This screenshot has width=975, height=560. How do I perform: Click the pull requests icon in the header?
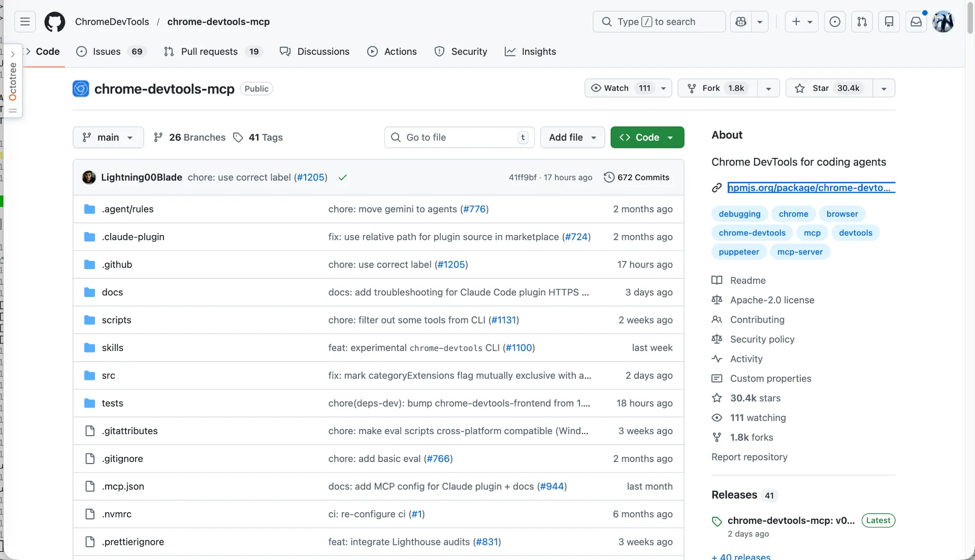coord(862,21)
